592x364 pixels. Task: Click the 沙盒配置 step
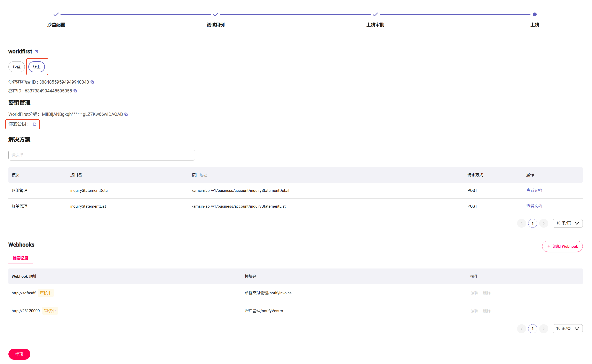tap(56, 25)
